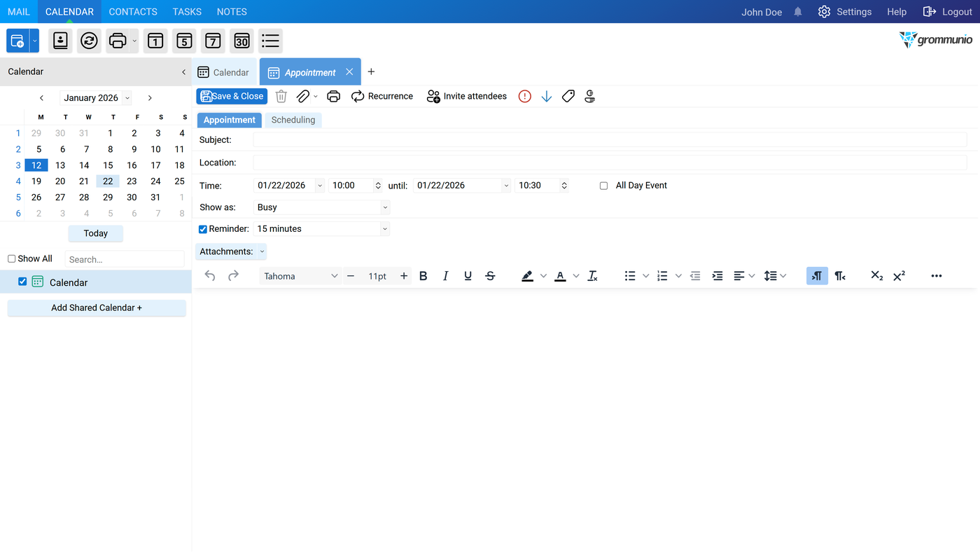Screen dimensions: 980x552
Task: Open the start date picker dropdown
Action: [x=320, y=186]
